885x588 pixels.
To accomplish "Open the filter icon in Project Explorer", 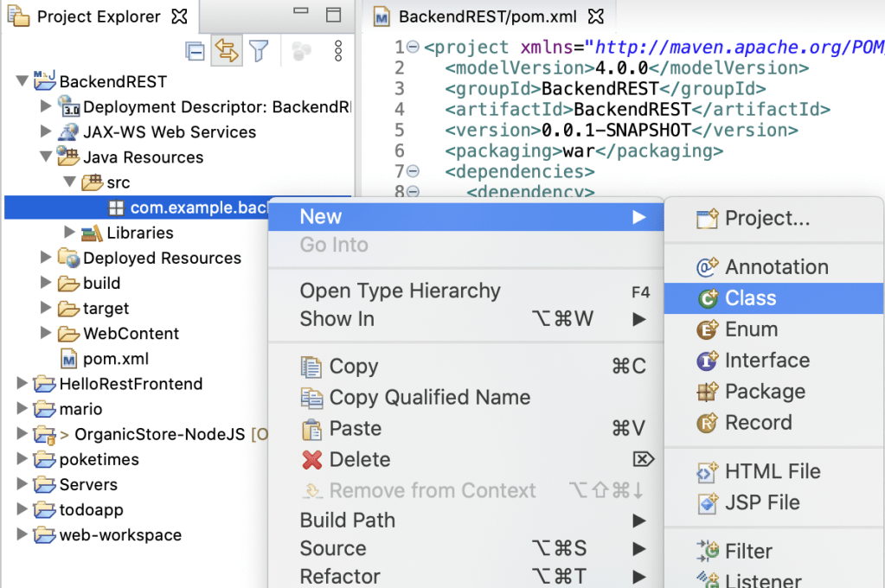I will [x=259, y=51].
